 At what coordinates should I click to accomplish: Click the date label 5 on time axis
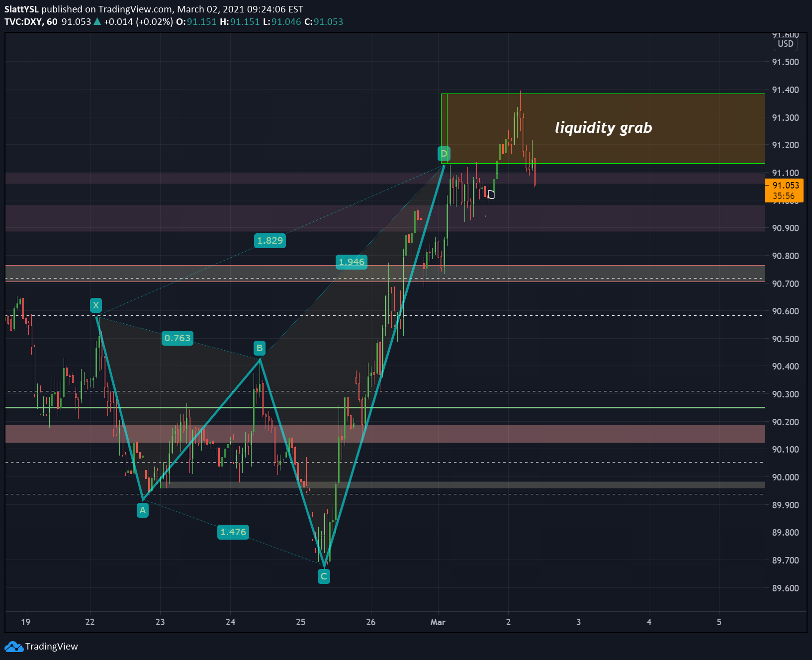[x=719, y=622]
